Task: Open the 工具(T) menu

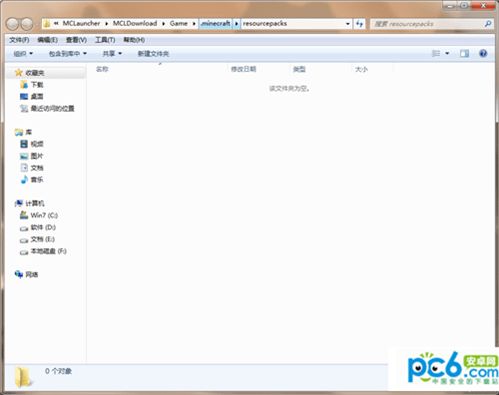Action: [x=105, y=40]
